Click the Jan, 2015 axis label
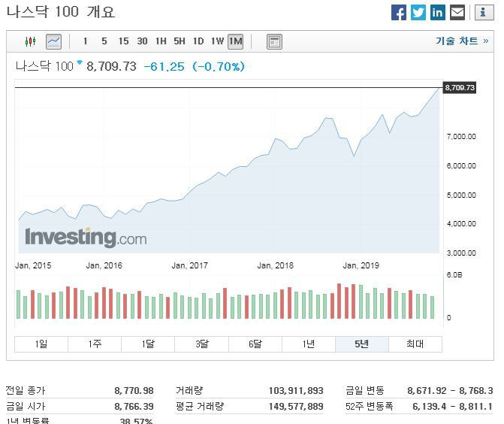The image size is (504, 424). pos(33,265)
